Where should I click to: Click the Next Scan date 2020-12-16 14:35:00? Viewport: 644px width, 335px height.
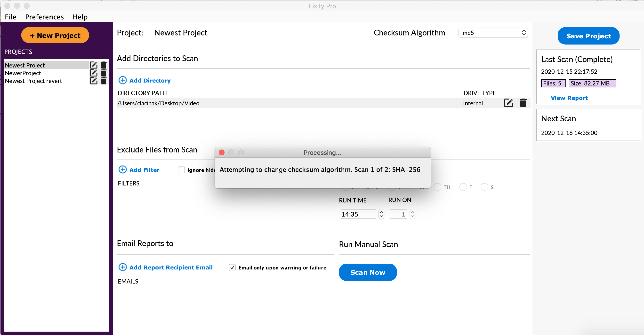tap(569, 133)
